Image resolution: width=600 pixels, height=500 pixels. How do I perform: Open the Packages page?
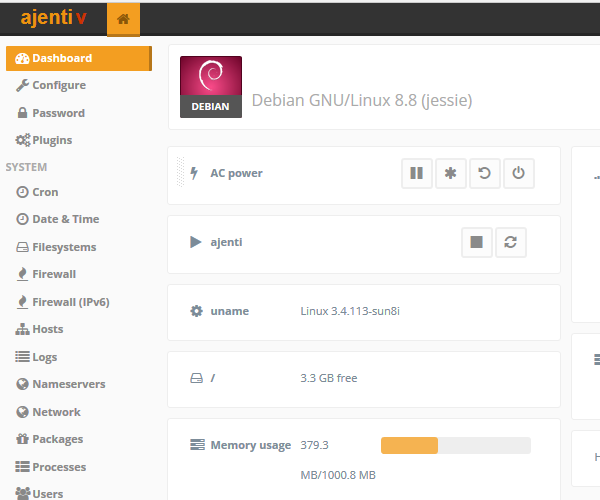49,439
